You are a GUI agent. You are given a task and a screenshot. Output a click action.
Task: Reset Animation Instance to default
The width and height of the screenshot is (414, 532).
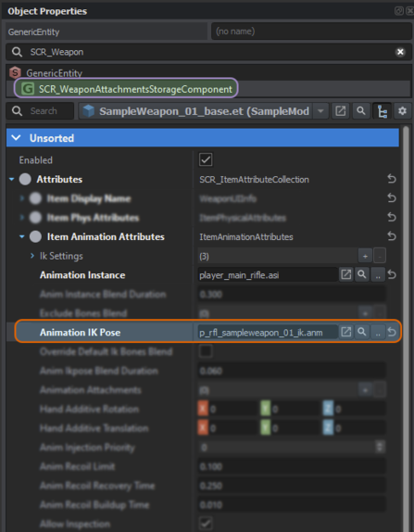click(x=392, y=275)
